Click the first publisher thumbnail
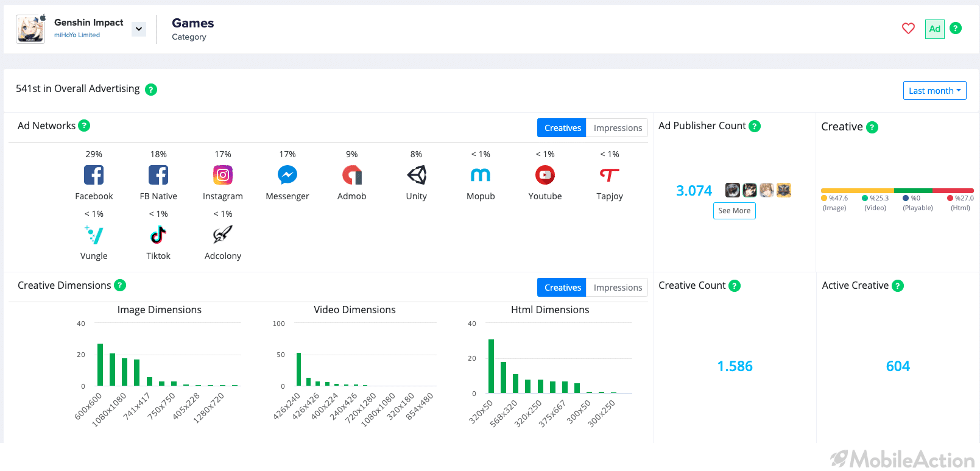 tap(733, 190)
